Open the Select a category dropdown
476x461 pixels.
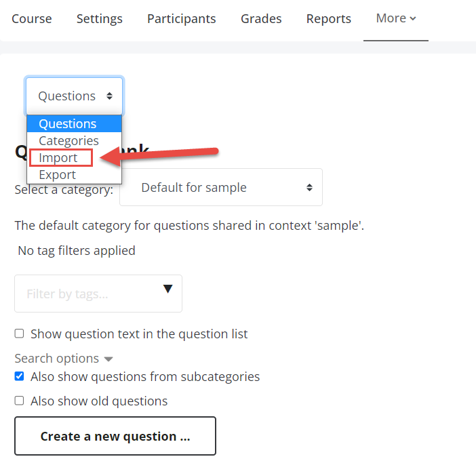click(221, 187)
